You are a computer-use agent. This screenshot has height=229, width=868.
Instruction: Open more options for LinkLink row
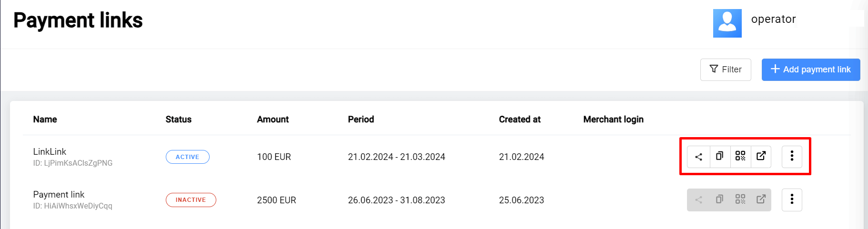click(x=792, y=156)
